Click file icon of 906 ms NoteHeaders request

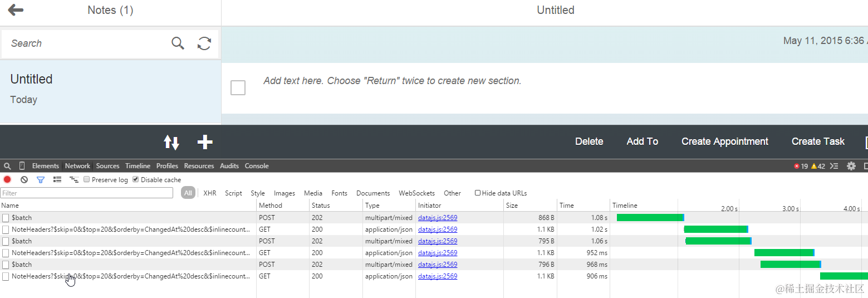tap(6, 276)
